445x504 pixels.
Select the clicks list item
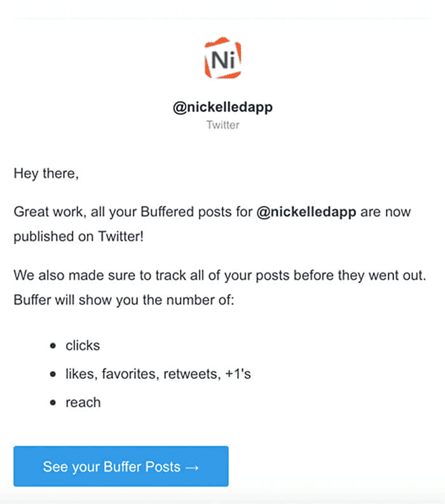click(x=83, y=346)
